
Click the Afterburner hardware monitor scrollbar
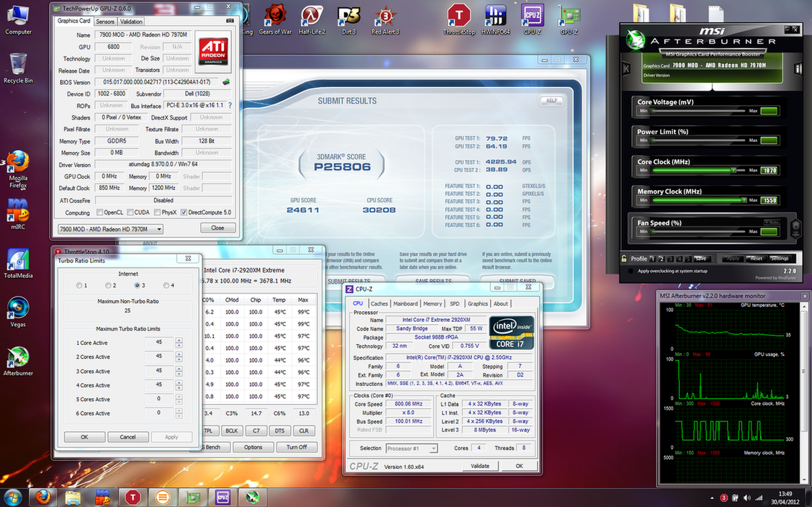804,395
